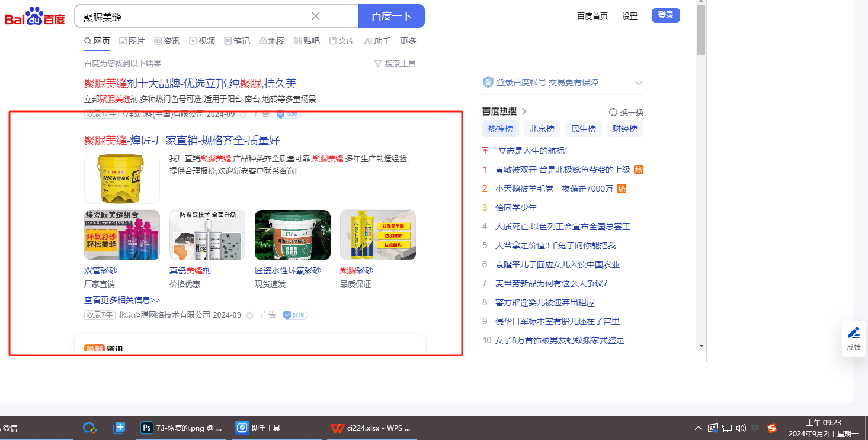This screenshot has width=868, height=440.
Task: Select the 财经榜 tab
Action: pyautogui.click(x=625, y=129)
